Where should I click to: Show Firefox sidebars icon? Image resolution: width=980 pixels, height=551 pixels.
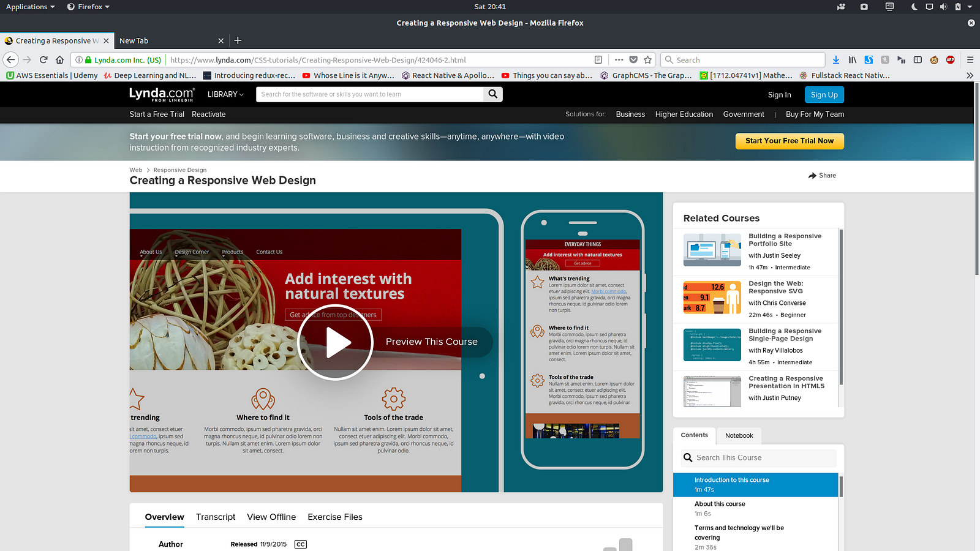pyautogui.click(x=918, y=60)
